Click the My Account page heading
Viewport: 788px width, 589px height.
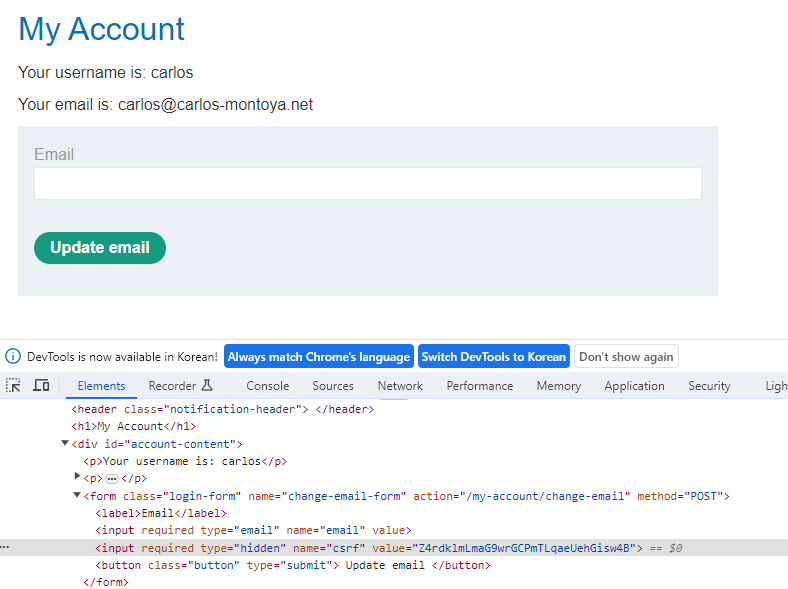[102, 29]
